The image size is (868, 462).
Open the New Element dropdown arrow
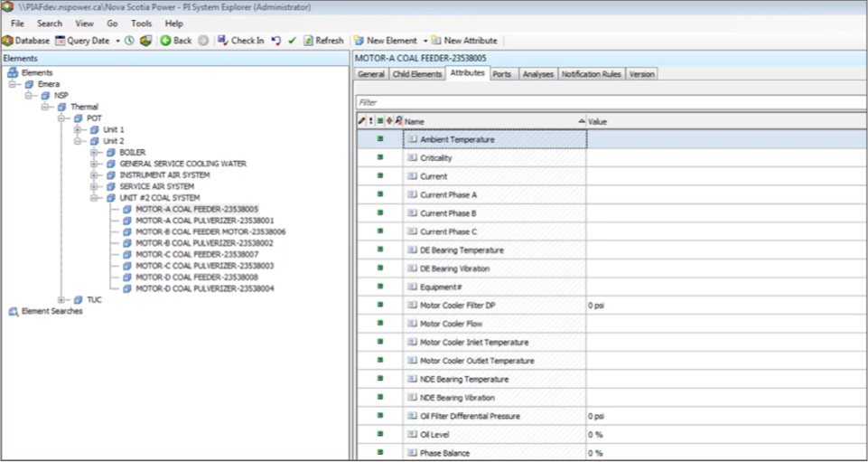(425, 41)
